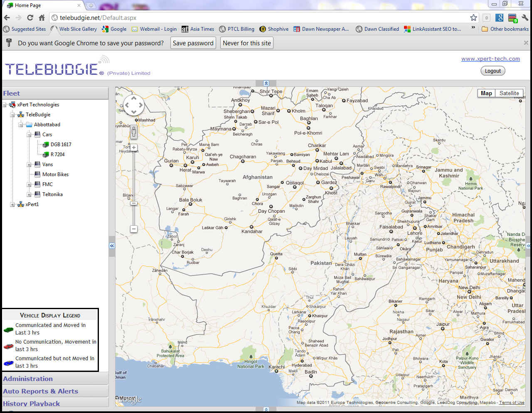Open Chrome wrench settings menu

click(525, 17)
